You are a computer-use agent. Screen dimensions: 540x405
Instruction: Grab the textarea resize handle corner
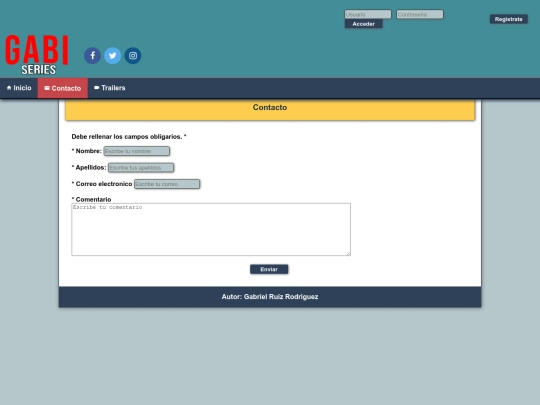tap(349, 254)
